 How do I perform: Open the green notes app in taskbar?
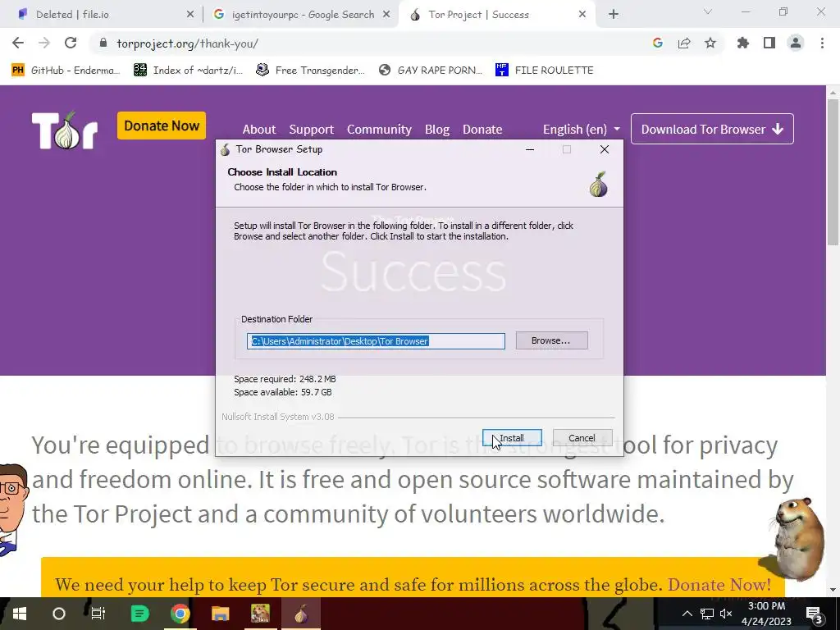coord(139,614)
